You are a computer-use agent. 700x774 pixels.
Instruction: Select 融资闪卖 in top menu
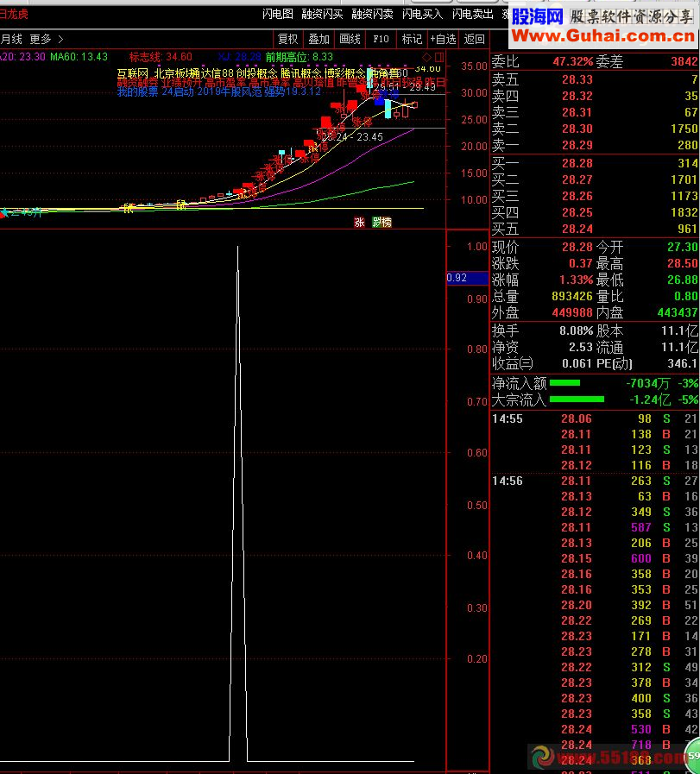[372, 14]
